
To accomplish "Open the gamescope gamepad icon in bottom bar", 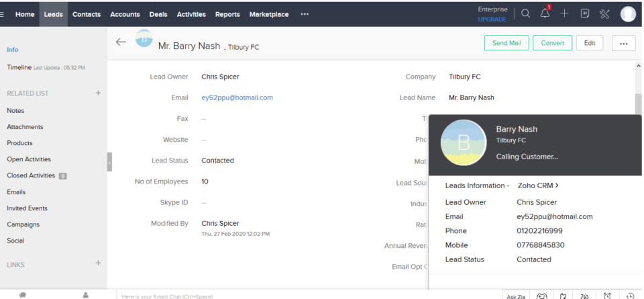I will pos(542,296).
